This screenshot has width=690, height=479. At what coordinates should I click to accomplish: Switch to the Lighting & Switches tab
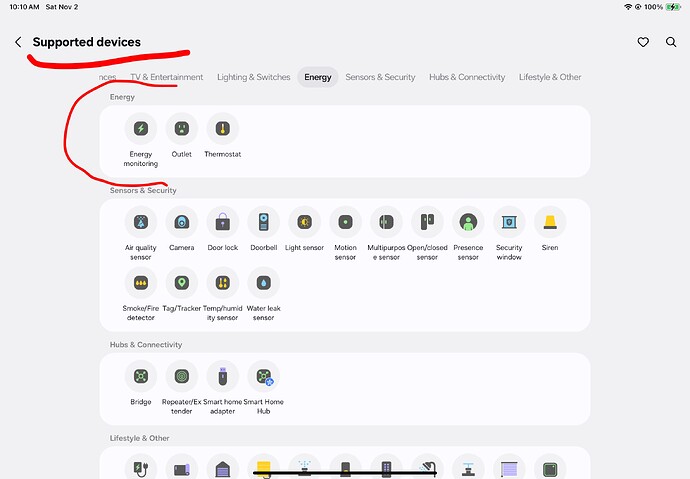point(253,77)
